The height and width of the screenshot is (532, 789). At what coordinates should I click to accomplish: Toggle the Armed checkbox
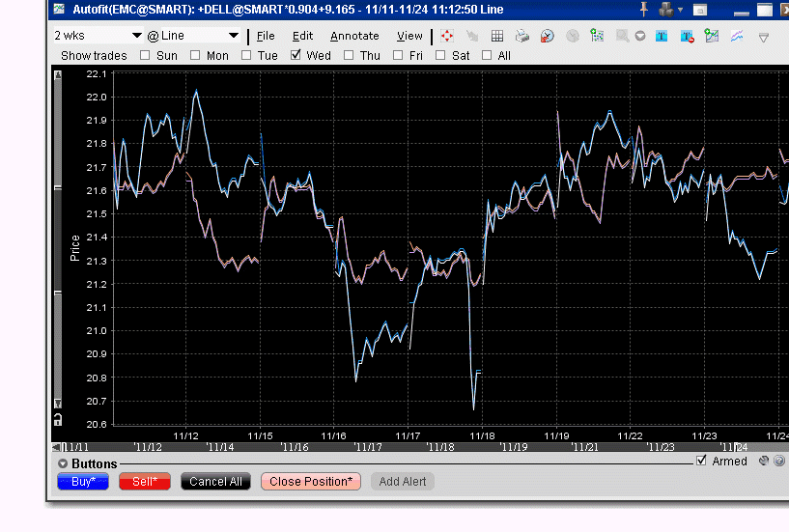click(x=701, y=461)
